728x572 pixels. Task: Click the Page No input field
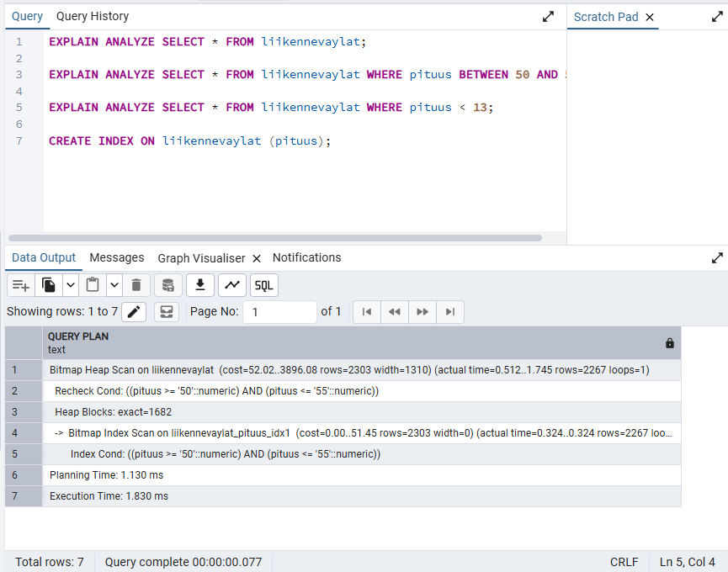(x=279, y=312)
